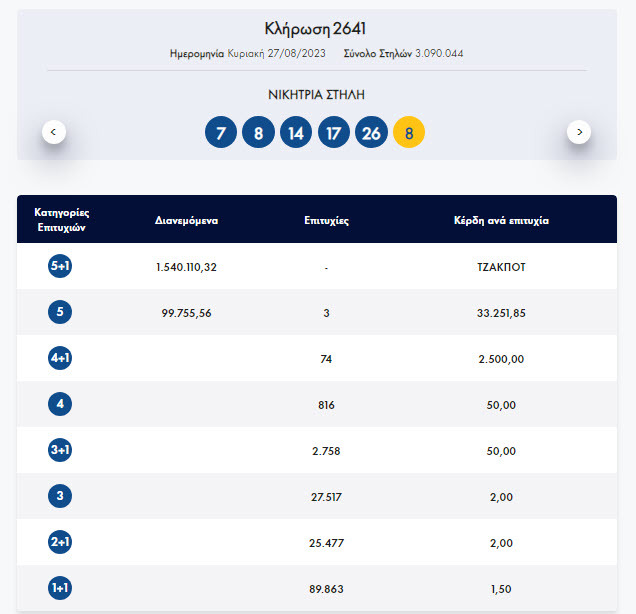Click the Διανεμόμενα column header
Screen dimensions: 636x614
[186, 219]
